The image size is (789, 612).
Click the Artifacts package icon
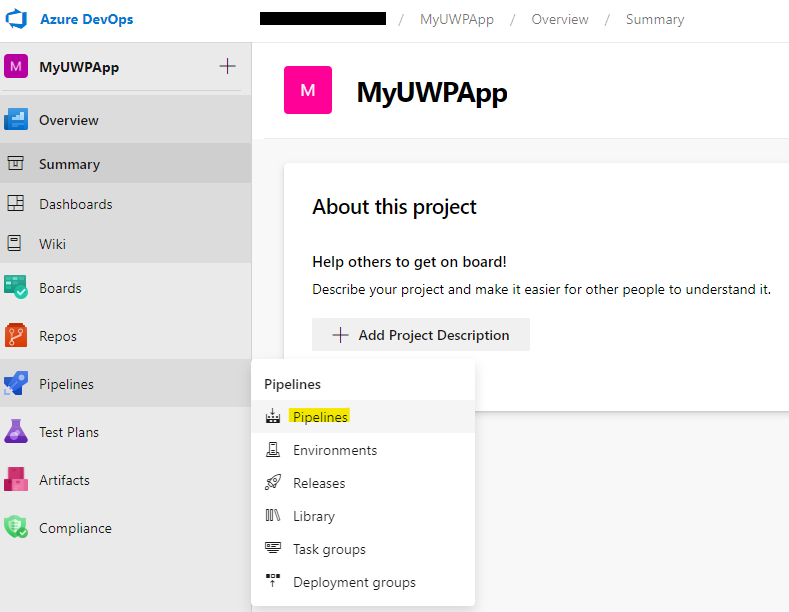tap(16, 479)
